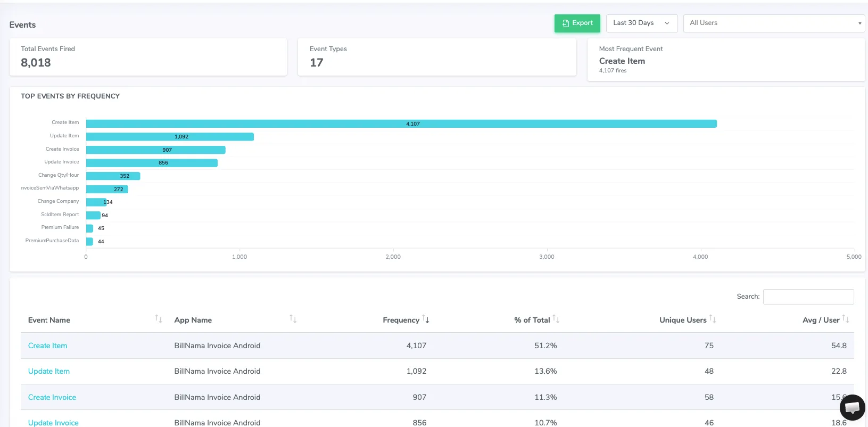Viewport: 868px width, 427px height.
Task: Click the Avg / User column header text
Action: click(821, 320)
